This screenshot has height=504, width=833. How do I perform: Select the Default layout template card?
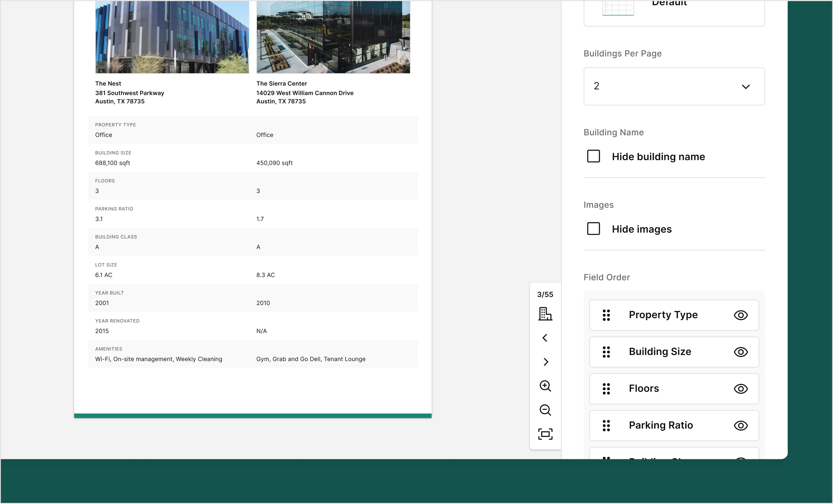tap(674, 10)
